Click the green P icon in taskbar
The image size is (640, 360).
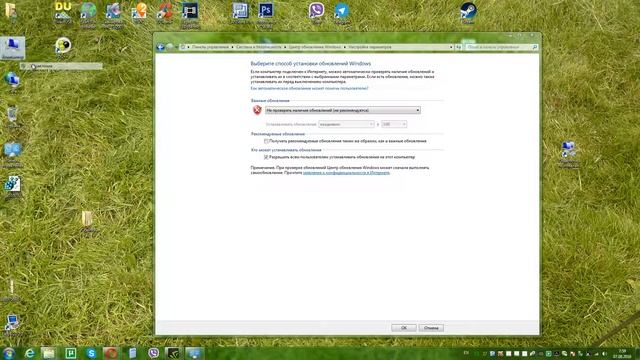point(71,353)
